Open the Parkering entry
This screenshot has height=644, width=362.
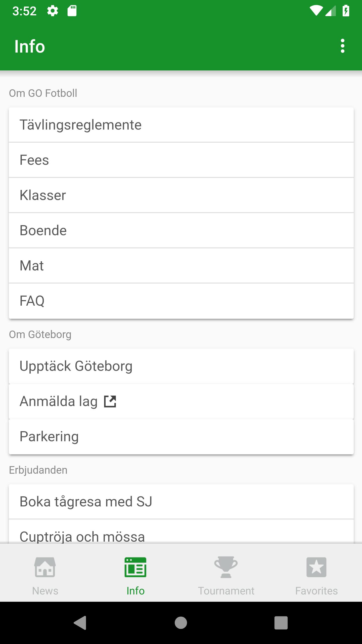(x=181, y=437)
